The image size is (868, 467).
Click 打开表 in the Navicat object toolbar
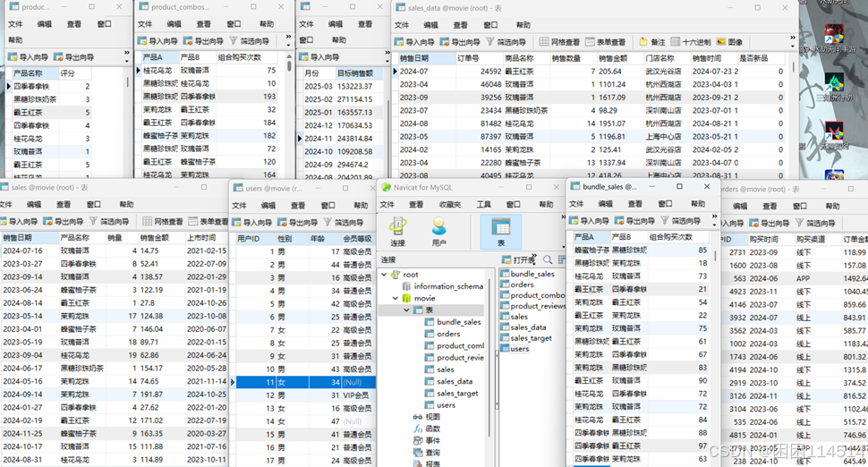[x=519, y=259]
